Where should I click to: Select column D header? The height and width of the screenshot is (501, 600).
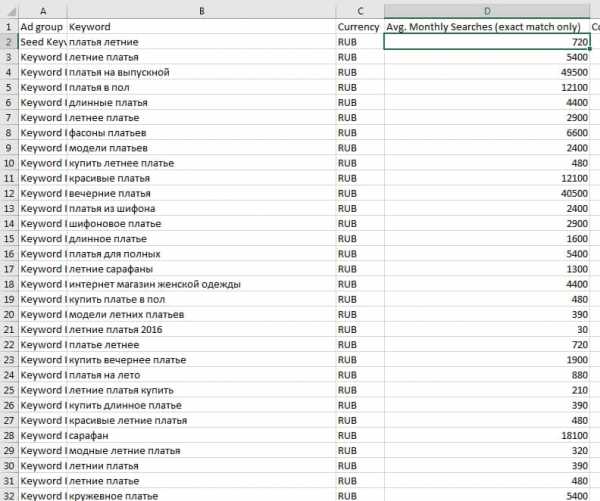[487, 10]
